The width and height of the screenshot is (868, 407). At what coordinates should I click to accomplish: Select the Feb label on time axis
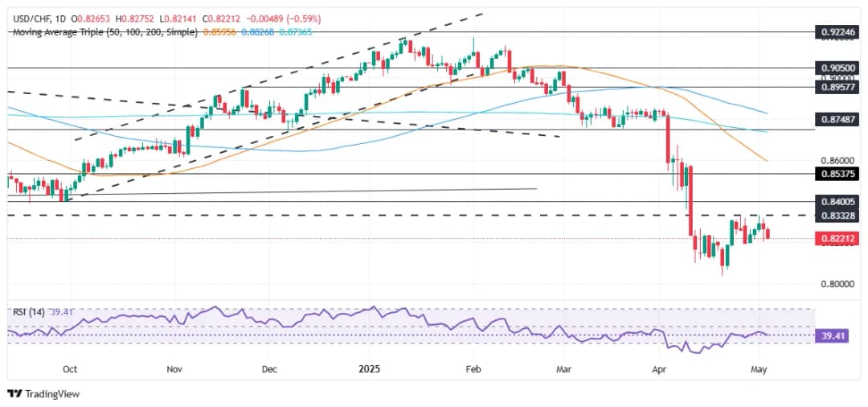tap(473, 369)
